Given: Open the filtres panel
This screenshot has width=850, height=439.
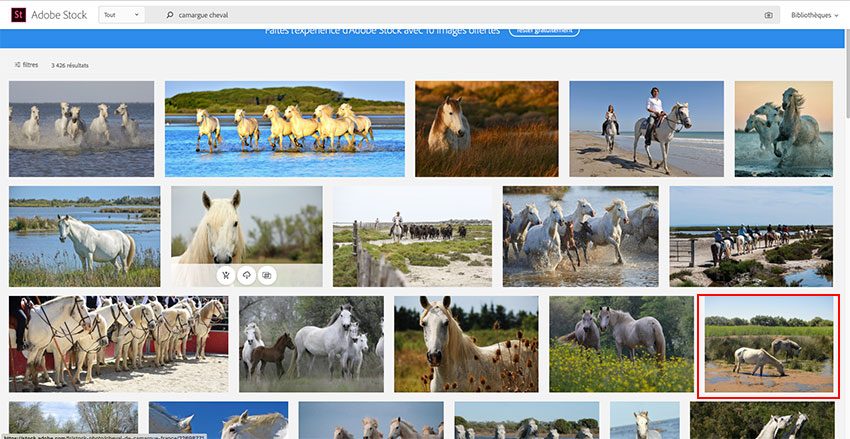Looking at the screenshot, I should pyautogui.click(x=26, y=65).
